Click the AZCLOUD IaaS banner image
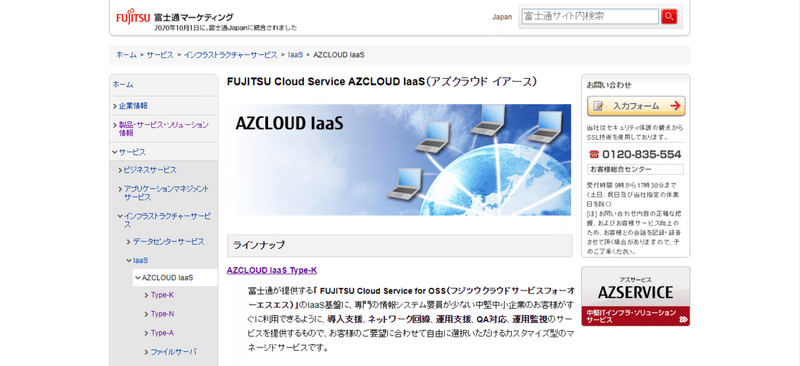Screen dimensions: 800x366 pos(399,160)
